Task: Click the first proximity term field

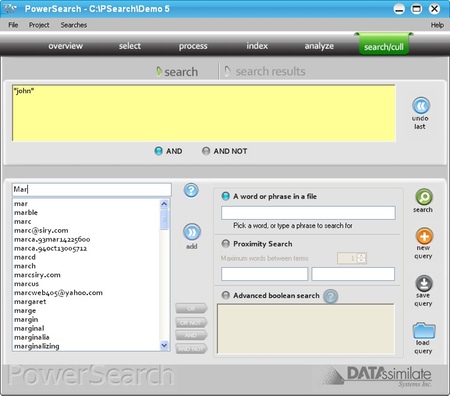Action: pyautogui.click(x=264, y=274)
